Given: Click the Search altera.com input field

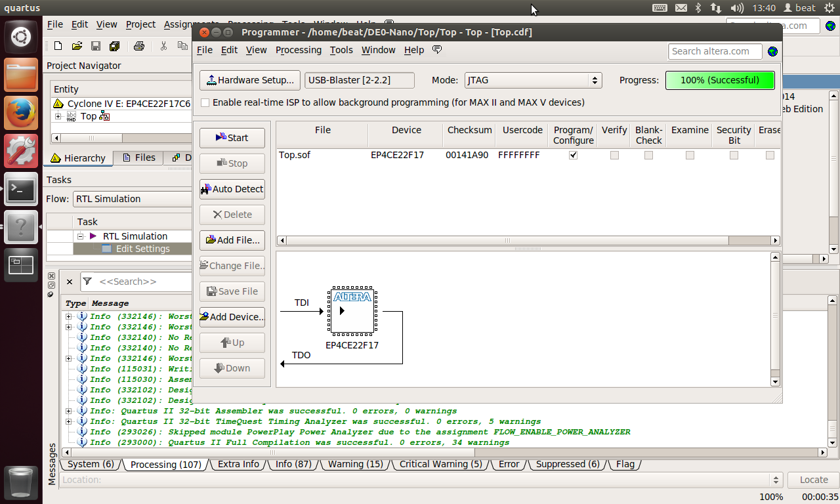Looking at the screenshot, I should [x=715, y=51].
